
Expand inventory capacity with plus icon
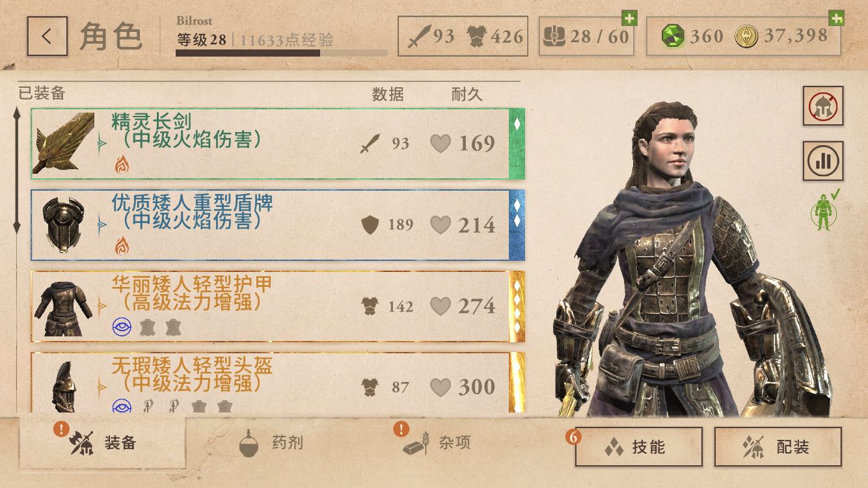(x=629, y=18)
